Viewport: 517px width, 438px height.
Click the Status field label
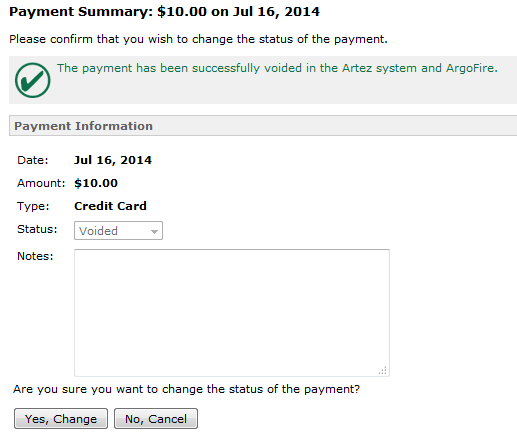(37, 229)
